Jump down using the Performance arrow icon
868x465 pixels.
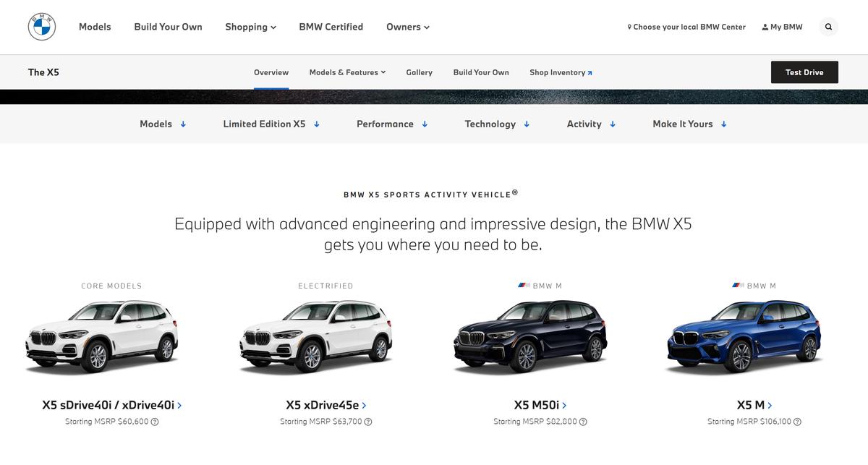pos(425,124)
